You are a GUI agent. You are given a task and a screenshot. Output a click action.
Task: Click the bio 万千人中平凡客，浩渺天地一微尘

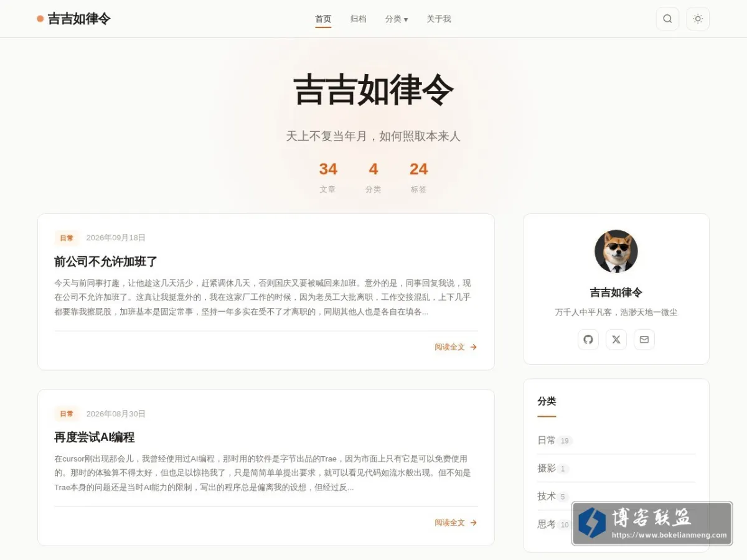coord(616,312)
